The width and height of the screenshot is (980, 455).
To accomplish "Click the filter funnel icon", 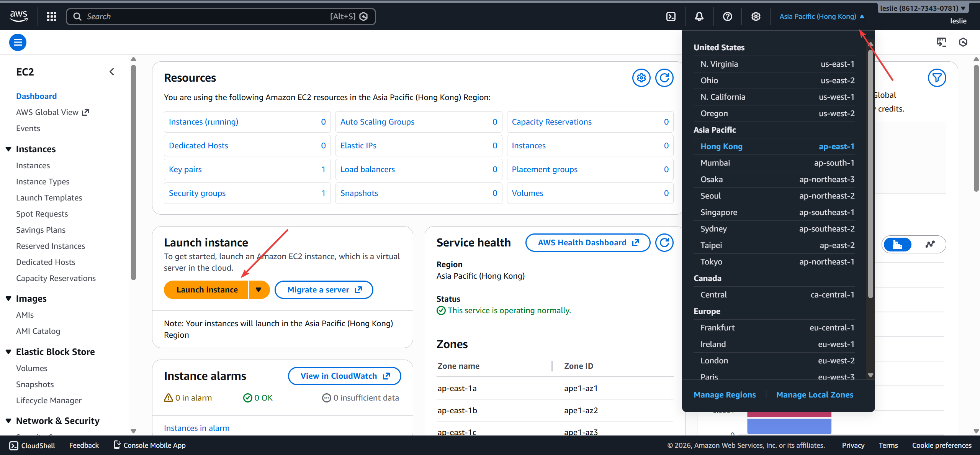I will tap(937, 78).
